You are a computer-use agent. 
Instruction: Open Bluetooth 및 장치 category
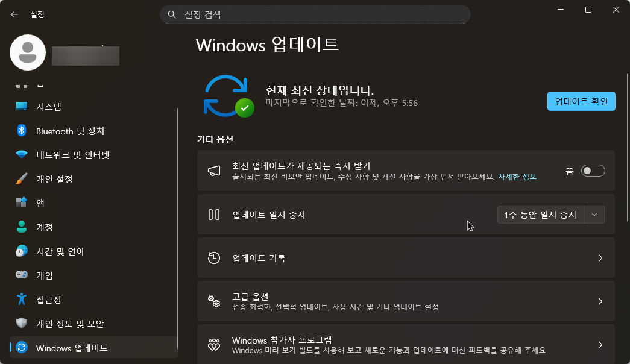pos(93,131)
